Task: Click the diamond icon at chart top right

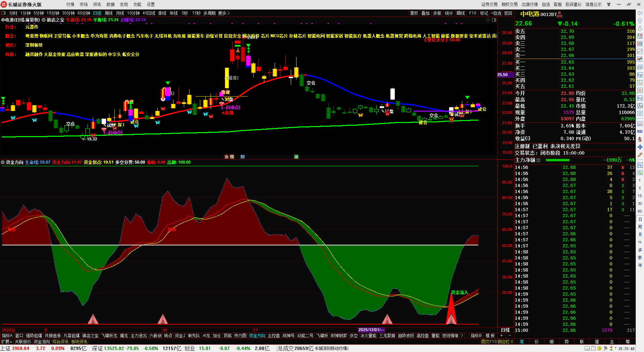Action: pyautogui.click(x=488, y=20)
